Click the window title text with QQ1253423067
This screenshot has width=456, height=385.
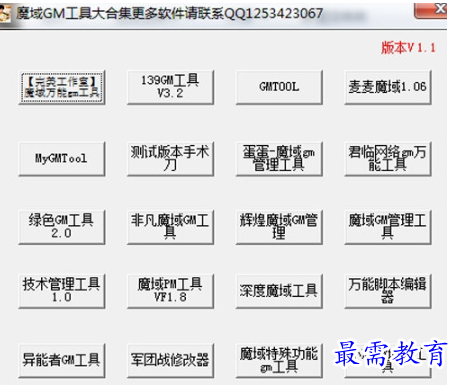click(169, 14)
